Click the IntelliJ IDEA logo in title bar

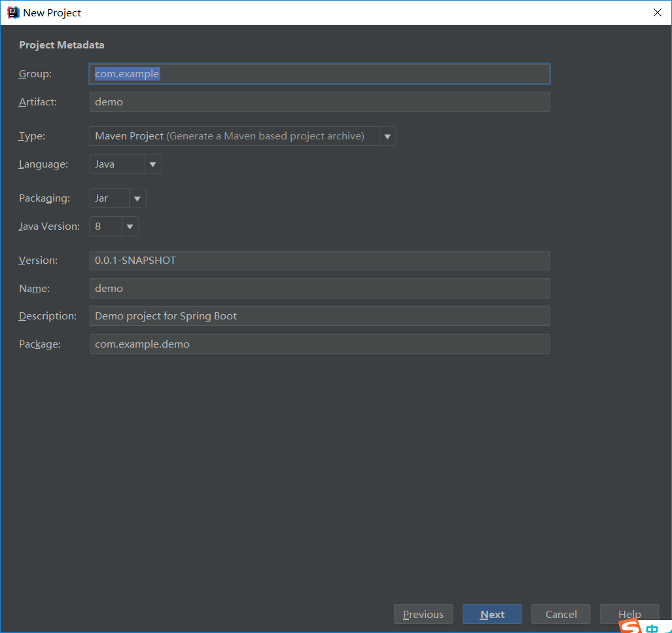pos(13,12)
